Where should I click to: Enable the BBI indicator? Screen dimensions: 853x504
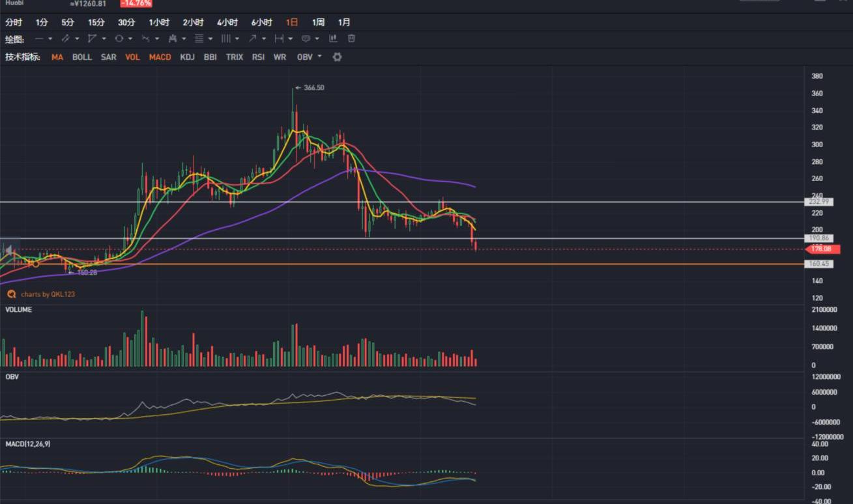coord(210,57)
